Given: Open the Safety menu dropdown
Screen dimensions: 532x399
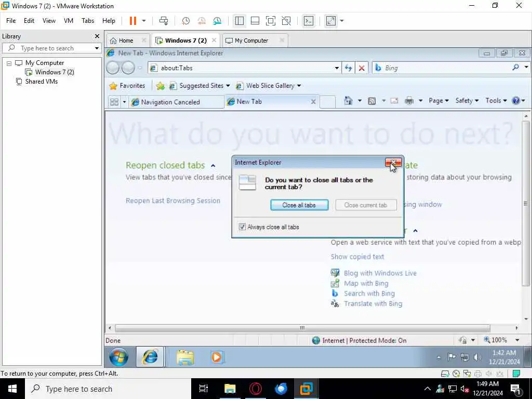Looking at the screenshot, I should pos(467,100).
